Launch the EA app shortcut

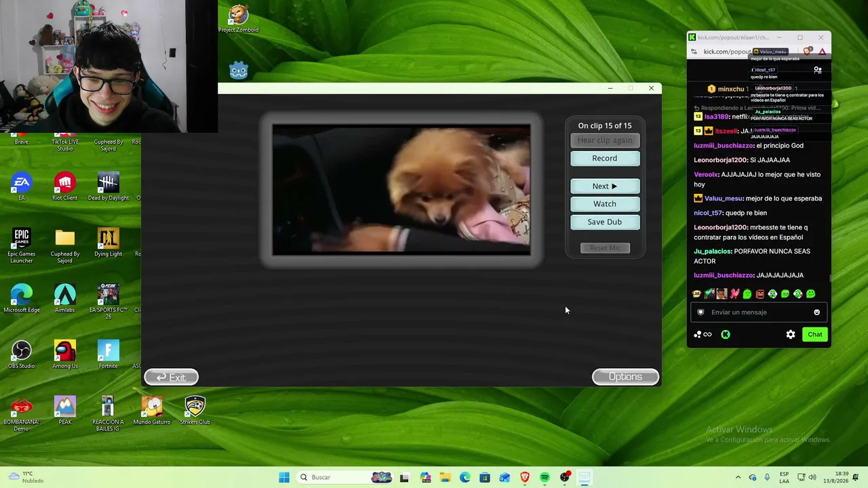coord(22,186)
